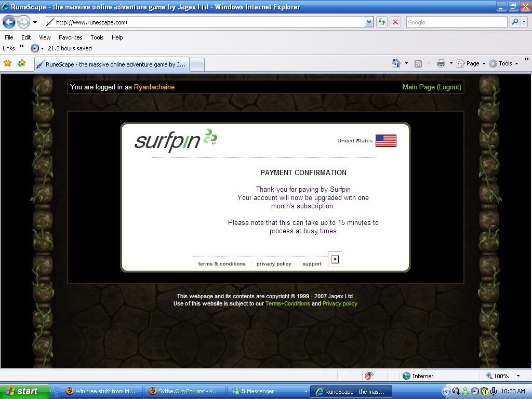
Task: Open the View menu
Action: click(45, 37)
